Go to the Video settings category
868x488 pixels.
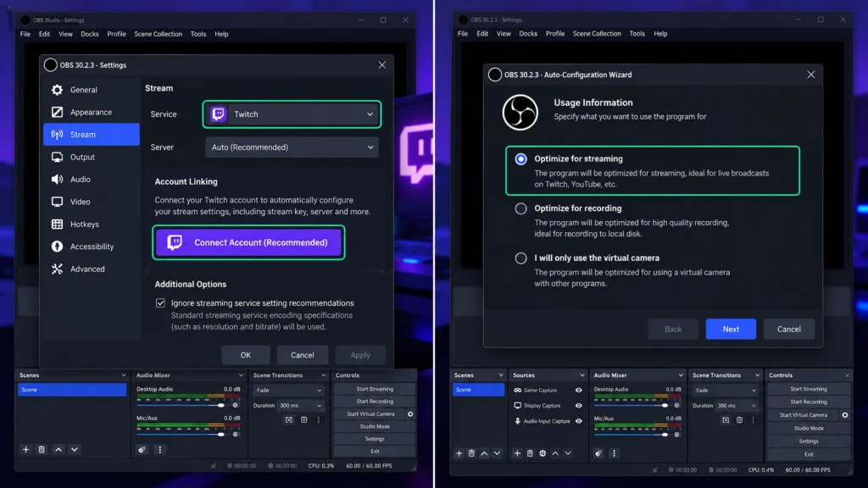(x=92, y=202)
